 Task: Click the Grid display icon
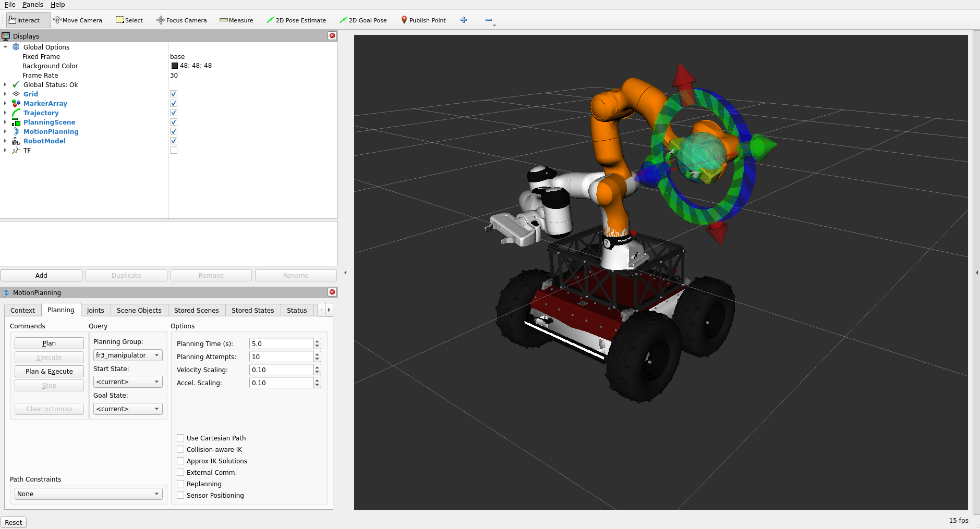pyautogui.click(x=16, y=94)
